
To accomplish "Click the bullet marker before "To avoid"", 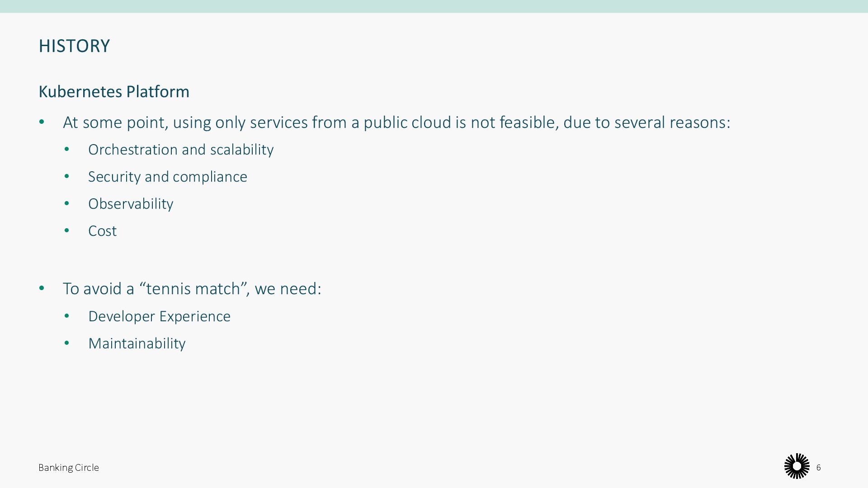I will pyautogui.click(x=42, y=288).
